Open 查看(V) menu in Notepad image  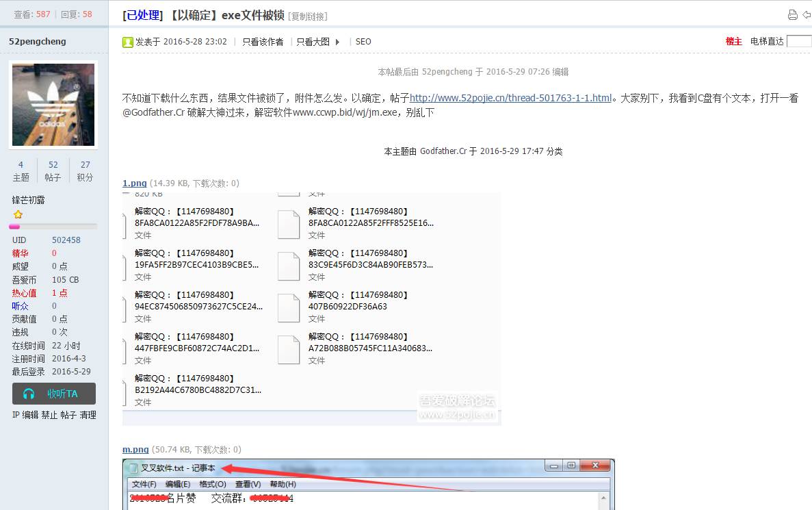click(248, 484)
